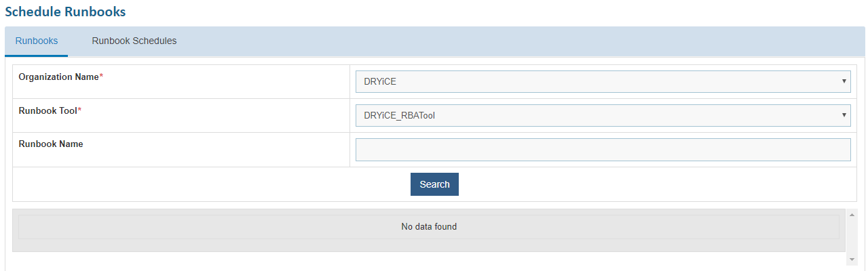This screenshot has height=271, width=868.
Task: Select the DRYiCE value text in the organization field
Action: pos(379,81)
